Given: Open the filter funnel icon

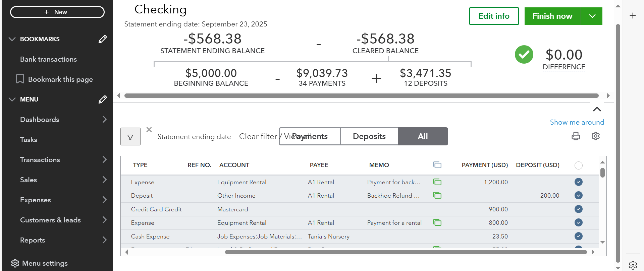Looking at the screenshot, I should click(130, 137).
